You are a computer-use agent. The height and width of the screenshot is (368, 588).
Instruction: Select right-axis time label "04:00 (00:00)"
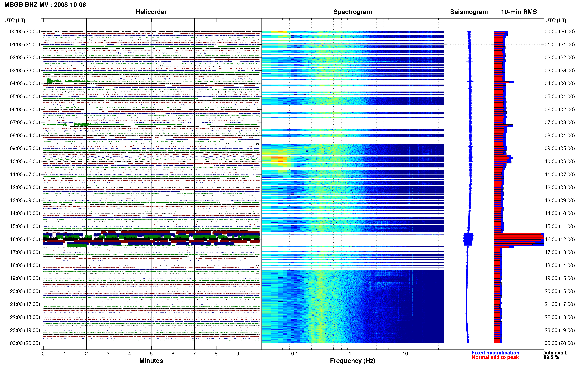pos(560,83)
